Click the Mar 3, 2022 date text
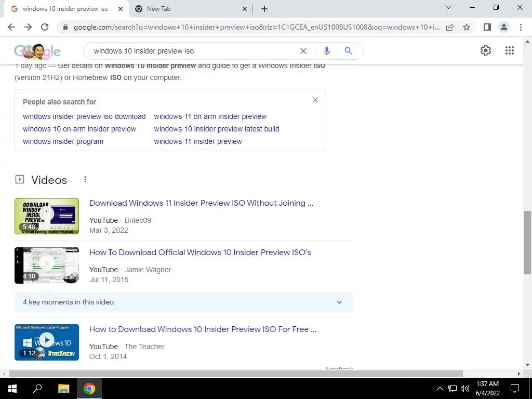 pos(109,230)
